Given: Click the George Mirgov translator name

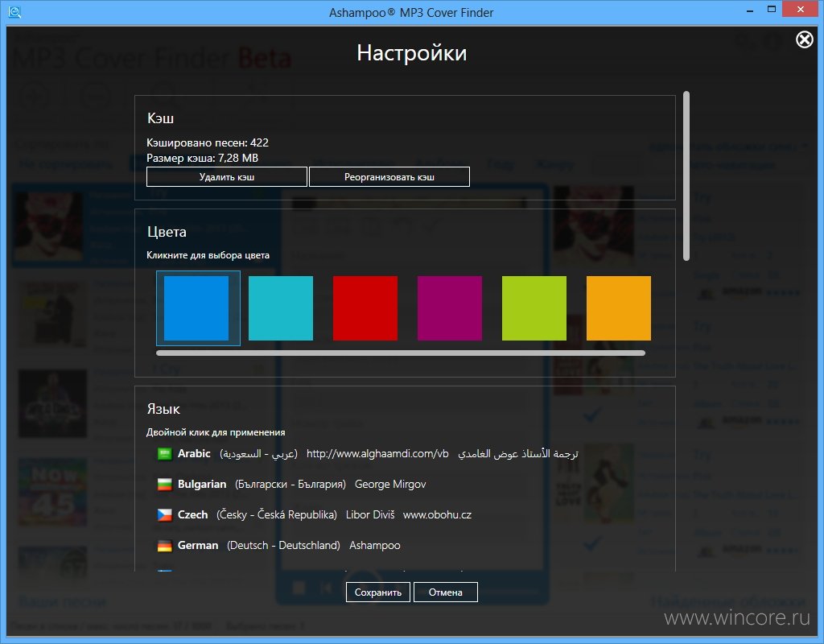Looking at the screenshot, I should pyautogui.click(x=390, y=484).
